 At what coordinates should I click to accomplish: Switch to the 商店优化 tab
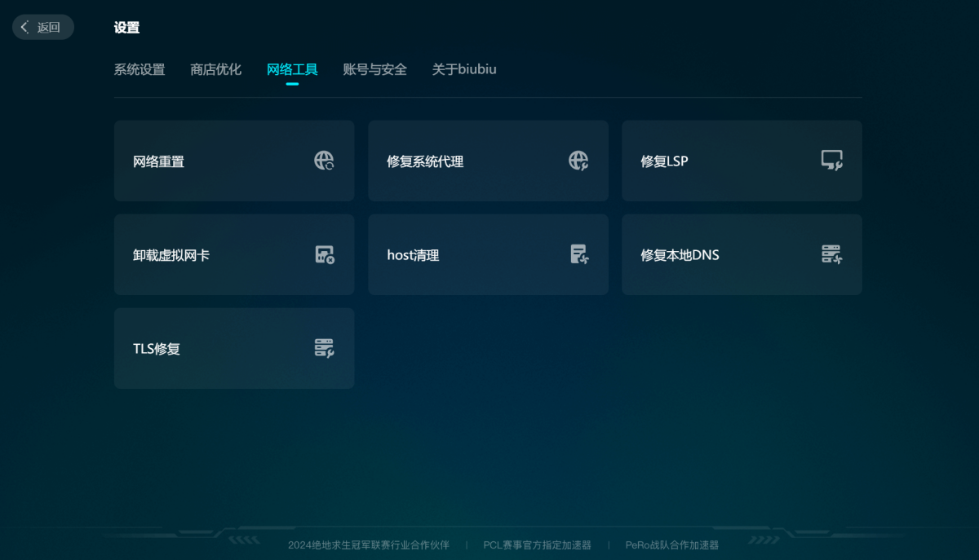tap(215, 70)
